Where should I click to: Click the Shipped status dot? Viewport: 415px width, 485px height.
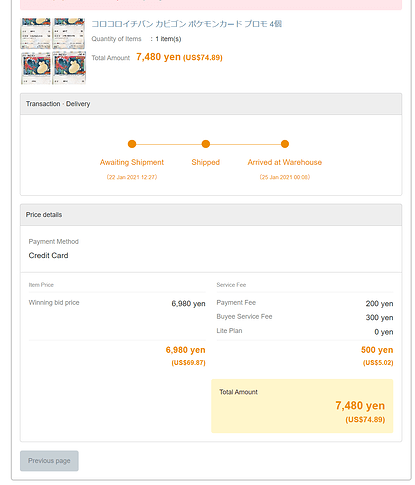tap(206, 144)
